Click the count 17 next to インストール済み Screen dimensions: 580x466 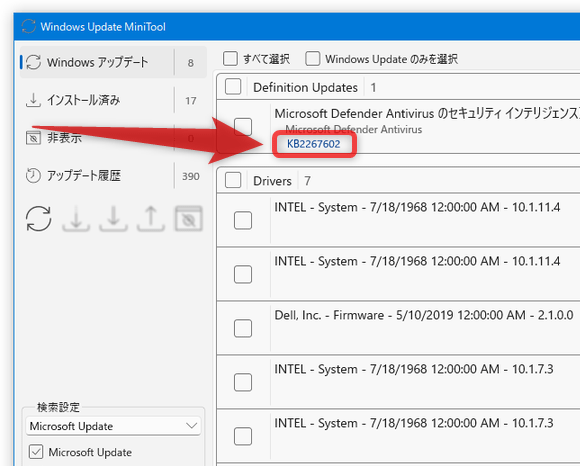(x=190, y=101)
